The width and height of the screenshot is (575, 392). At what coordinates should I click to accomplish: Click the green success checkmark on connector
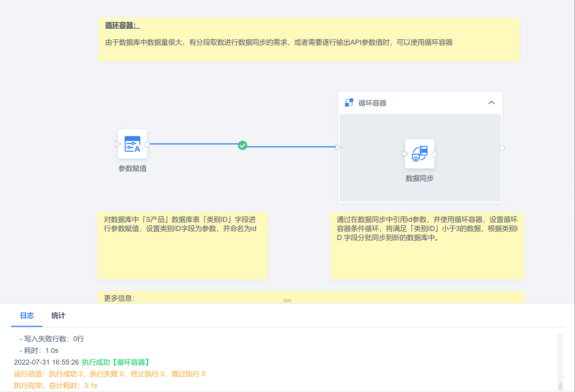[x=242, y=145]
